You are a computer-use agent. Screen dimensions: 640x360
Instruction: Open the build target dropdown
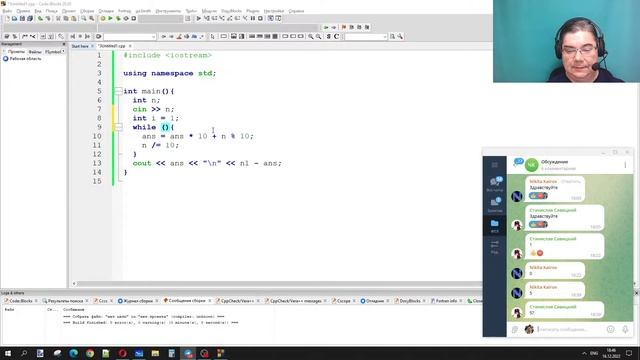pos(161,19)
